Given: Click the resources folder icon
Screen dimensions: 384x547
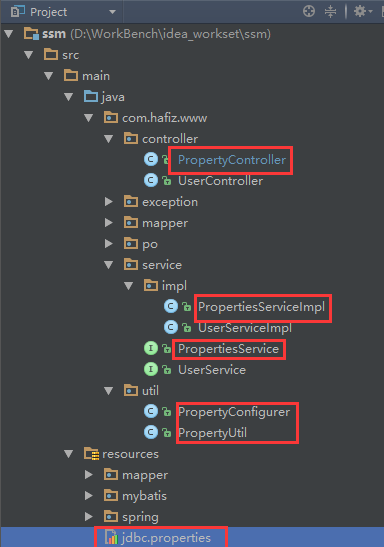Looking at the screenshot, I should click(91, 454).
